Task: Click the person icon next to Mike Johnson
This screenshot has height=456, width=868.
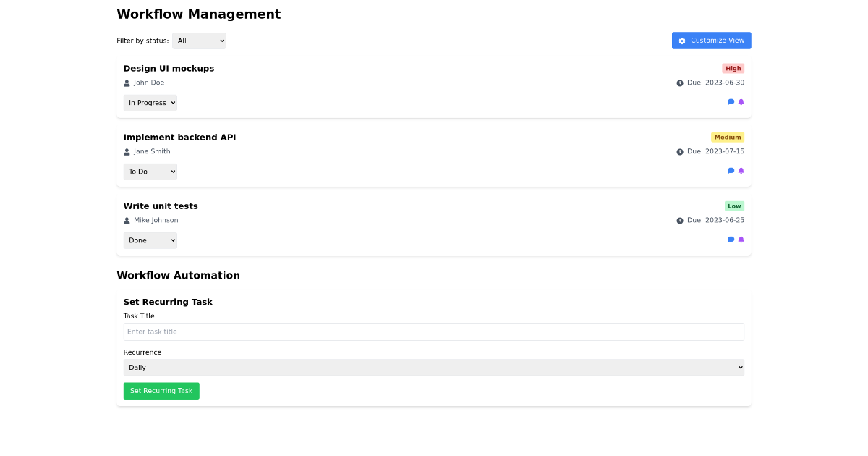Action: tap(127, 220)
